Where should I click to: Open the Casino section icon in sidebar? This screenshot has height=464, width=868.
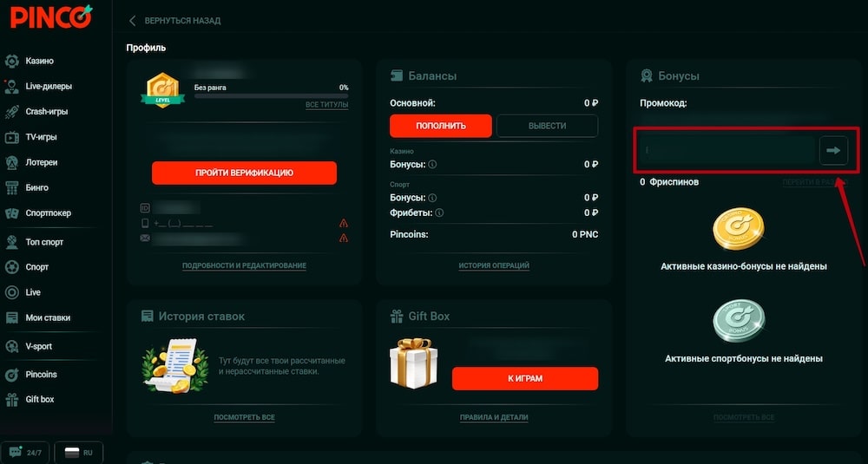pyautogui.click(x=12, y=61)
